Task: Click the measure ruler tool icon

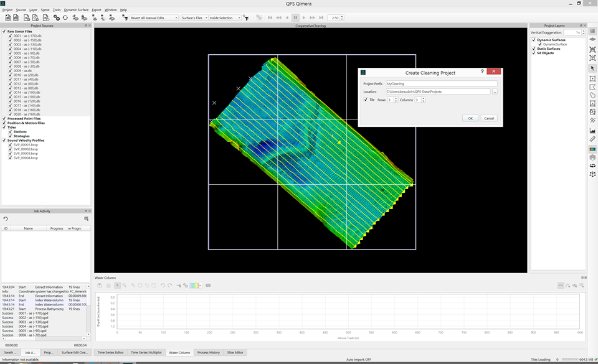Action: (592, 139)
